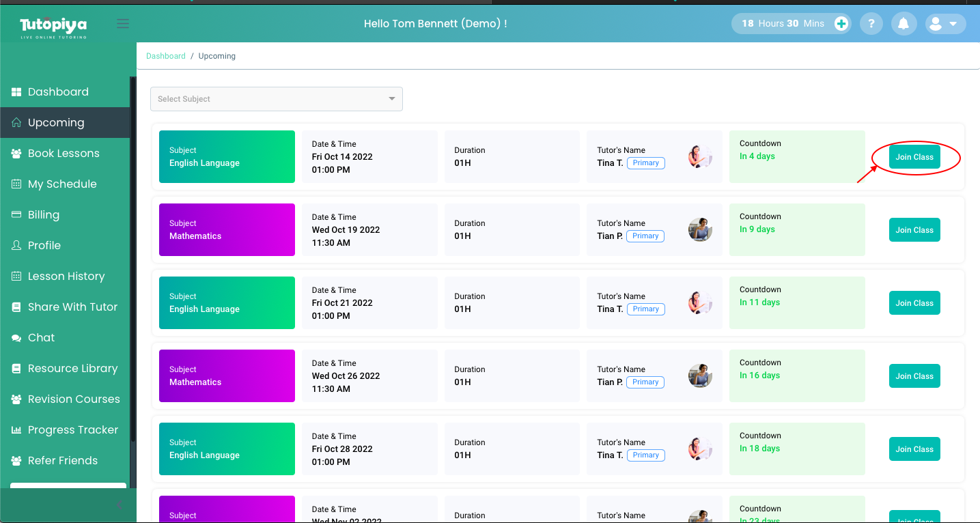Join the Oct 14 English Language class
The image size is (980, 523).
[x=914, y=157]
